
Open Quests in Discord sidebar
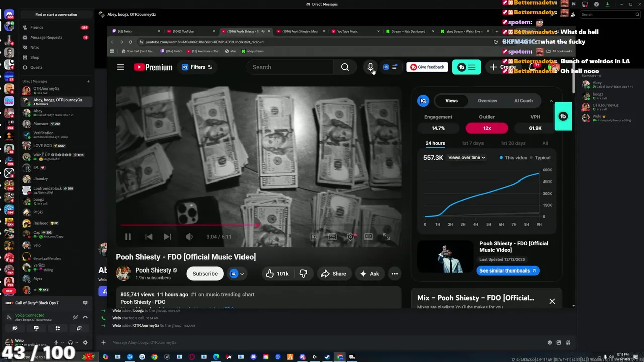(56, 67)
